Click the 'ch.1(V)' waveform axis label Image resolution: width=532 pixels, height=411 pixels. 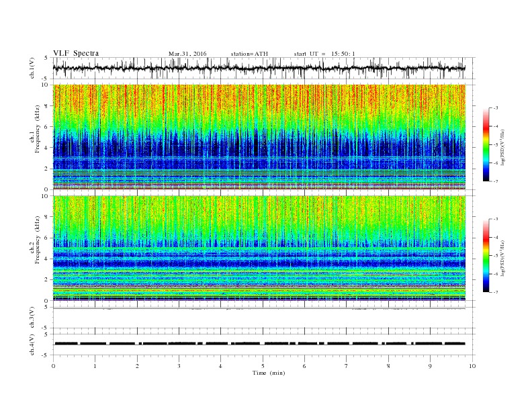pyautogui.click(x=32, y=68)
